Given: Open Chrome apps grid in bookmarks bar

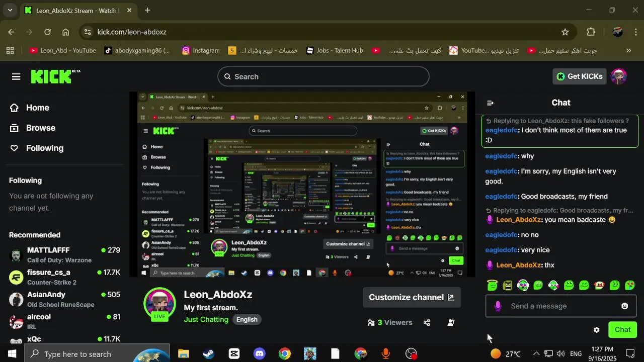Looking at the screenshot, I should (x=10, y=50).
